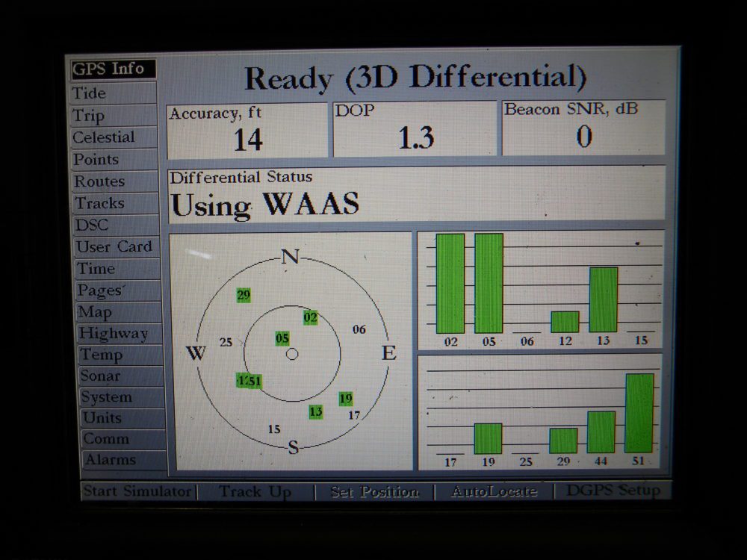747x560 pixels.
Task: Click satellite 15 label on sky view
Action: pos(274,429)
